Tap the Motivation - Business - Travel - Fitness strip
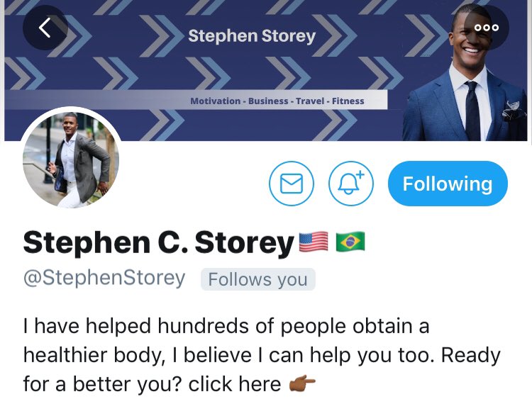 277,101
